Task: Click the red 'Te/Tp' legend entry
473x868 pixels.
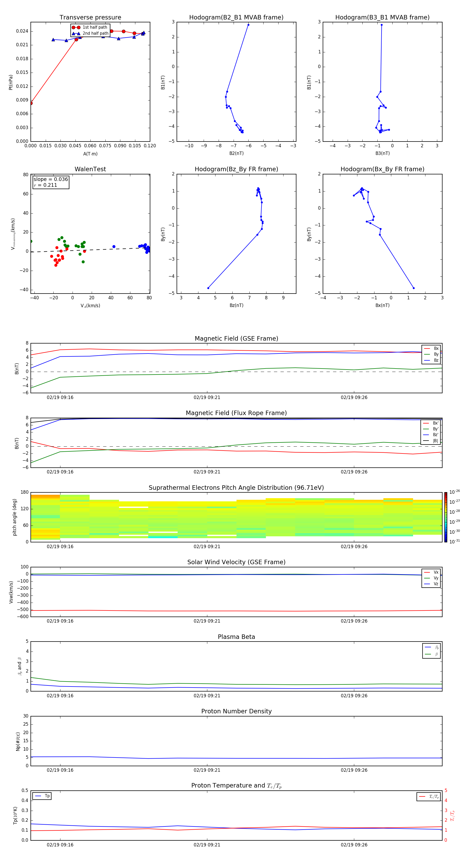Action: point(429,796)
